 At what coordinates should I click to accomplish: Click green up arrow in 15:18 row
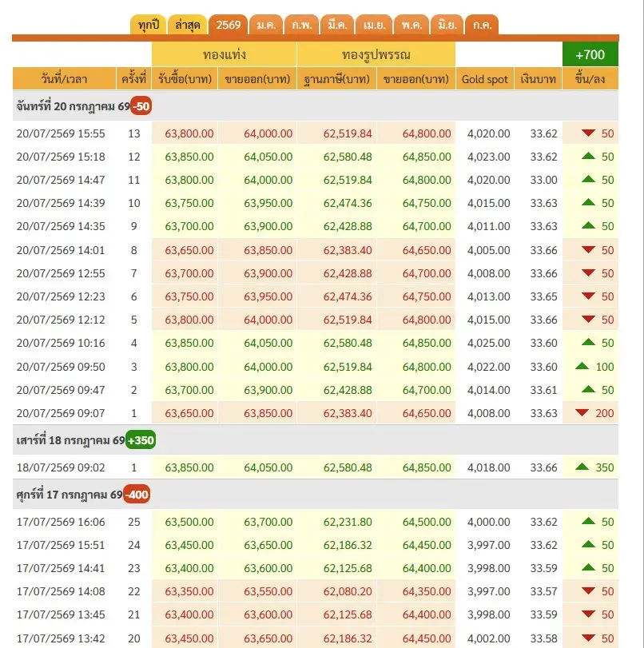588,156
